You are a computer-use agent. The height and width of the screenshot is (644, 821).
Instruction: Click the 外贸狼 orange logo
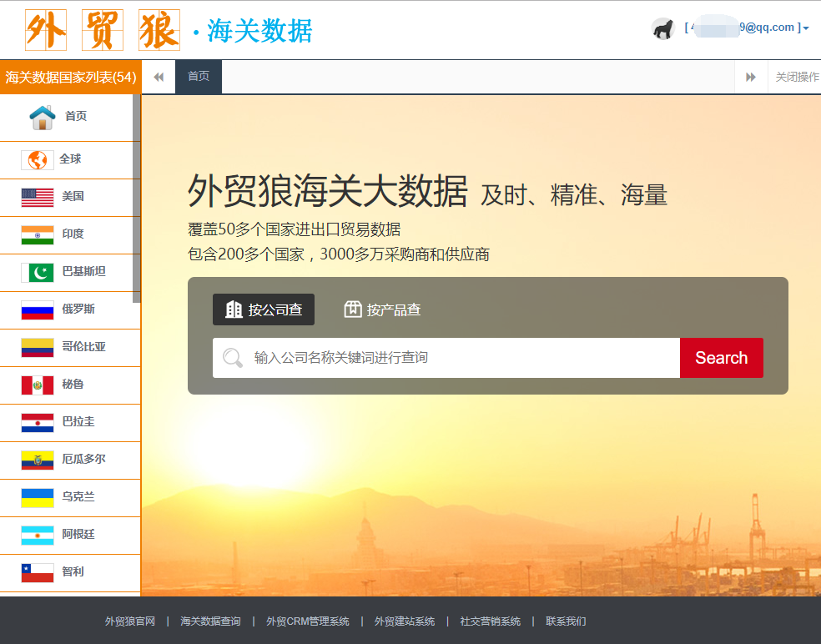[x=103, y=30]
